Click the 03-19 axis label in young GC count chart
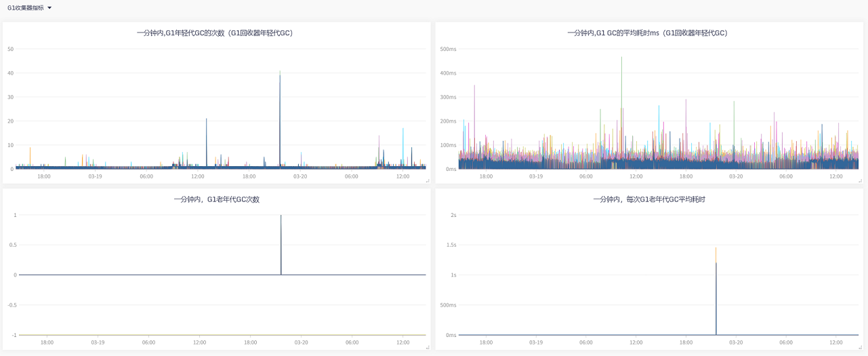The width and height of the screenshot is (868, 356). pos(95,176)
